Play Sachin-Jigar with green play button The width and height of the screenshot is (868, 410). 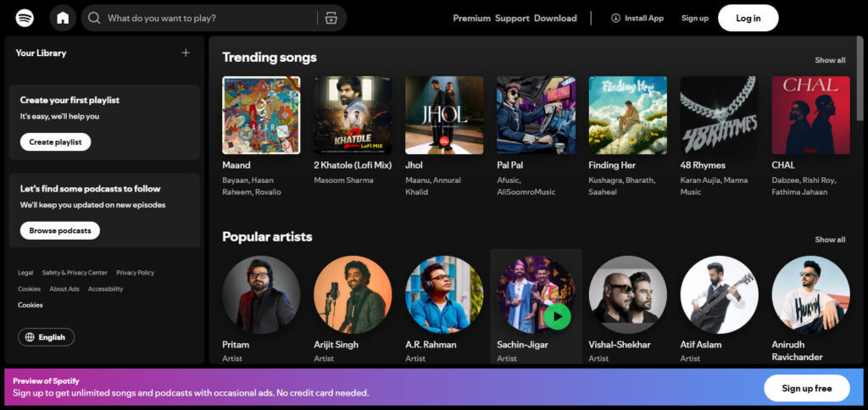pyautogui.click(x=557, y=317)
